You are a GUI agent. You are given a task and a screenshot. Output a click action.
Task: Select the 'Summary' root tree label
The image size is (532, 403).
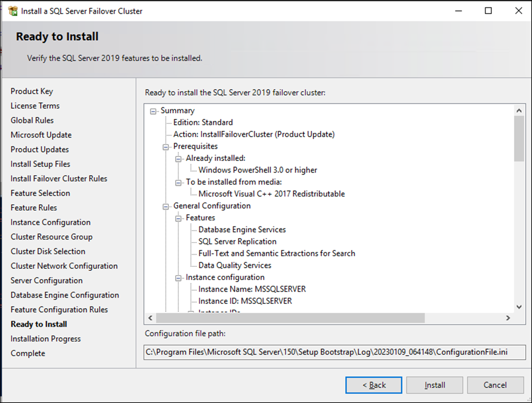coord(178,111)
